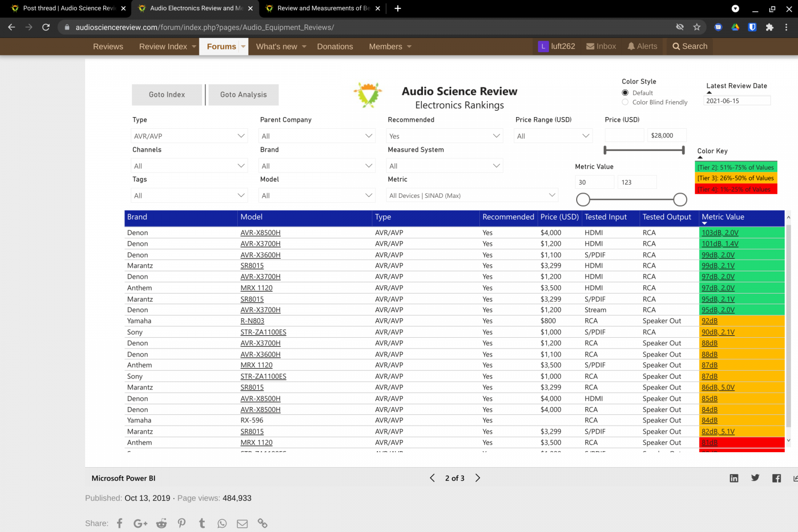Go back with browser back arrow
798x532 pixels.
(x=12, y=27)
